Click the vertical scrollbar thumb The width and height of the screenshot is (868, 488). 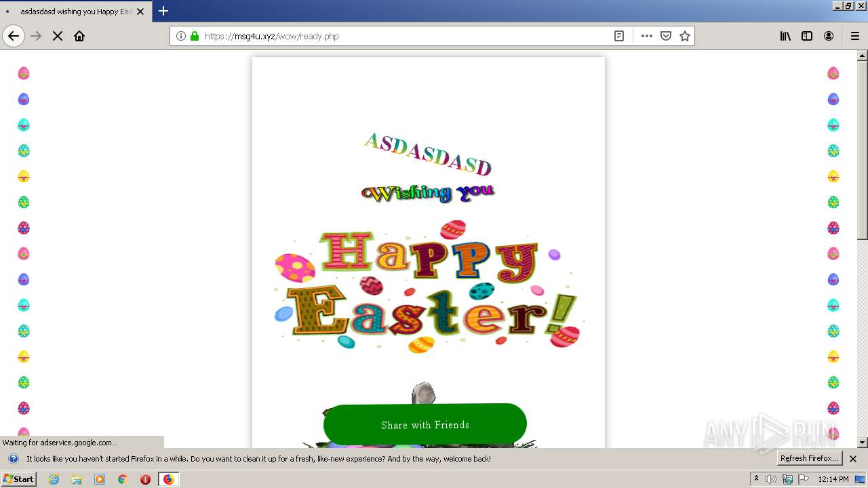point(862,150)
